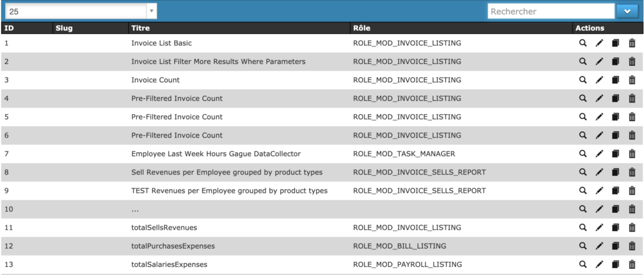This screenshot has height=275, width=644.
Task: Open the page size dropdown showing 25
Action: (80, 11)
